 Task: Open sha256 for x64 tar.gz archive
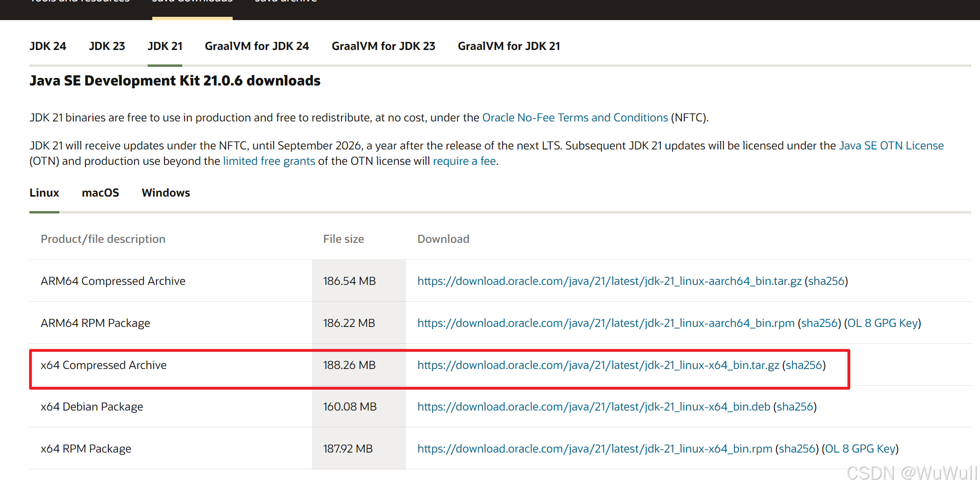click(804, 365)
